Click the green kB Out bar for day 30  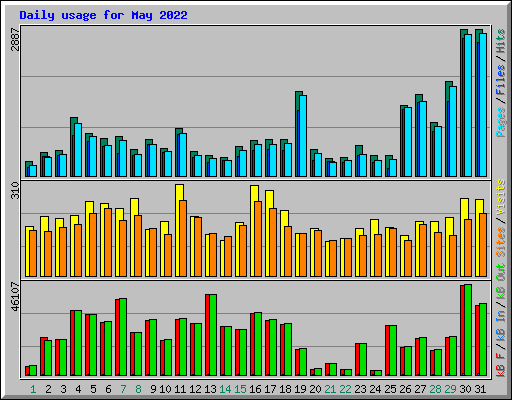tap(468, 330)
